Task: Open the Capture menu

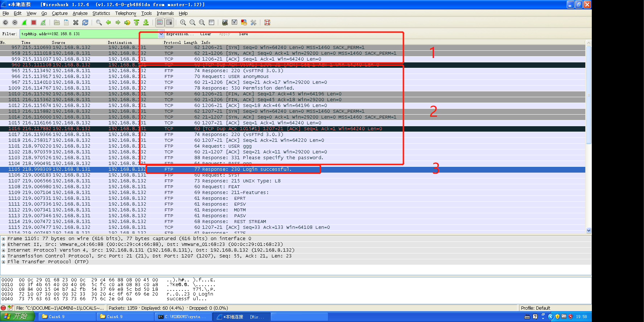Action: [x=60, y=13]
